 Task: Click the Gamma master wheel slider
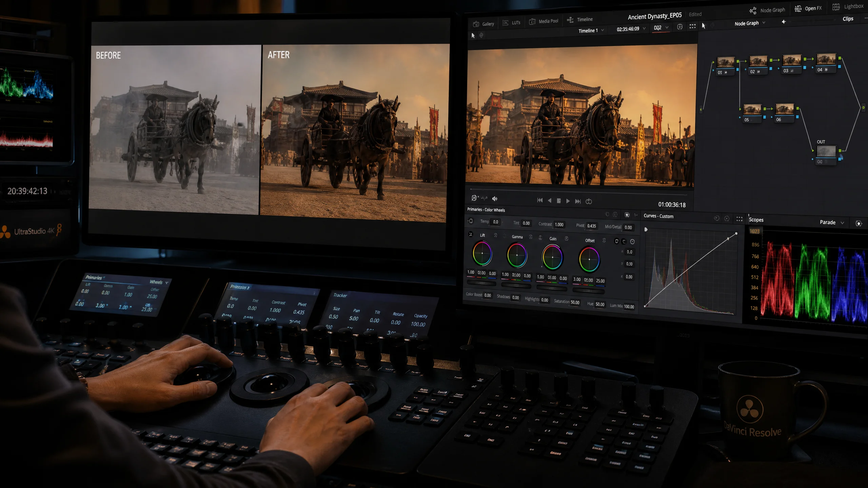pos(516,285)
